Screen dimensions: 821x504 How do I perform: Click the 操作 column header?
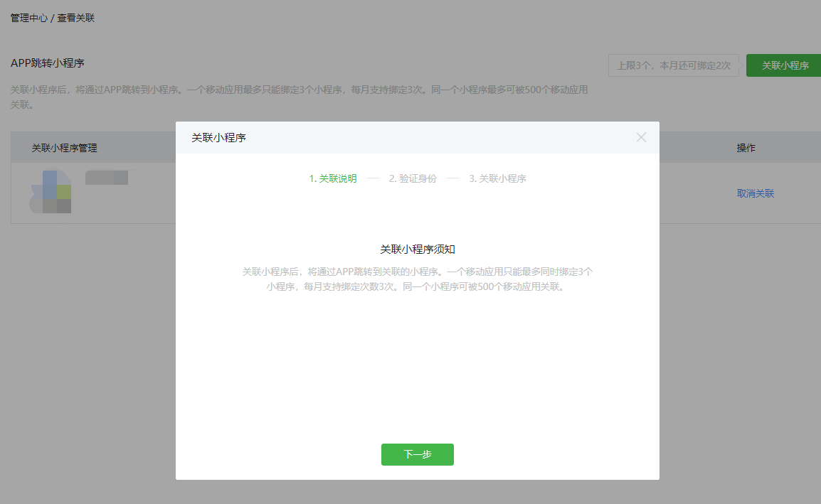click(746, 148)
